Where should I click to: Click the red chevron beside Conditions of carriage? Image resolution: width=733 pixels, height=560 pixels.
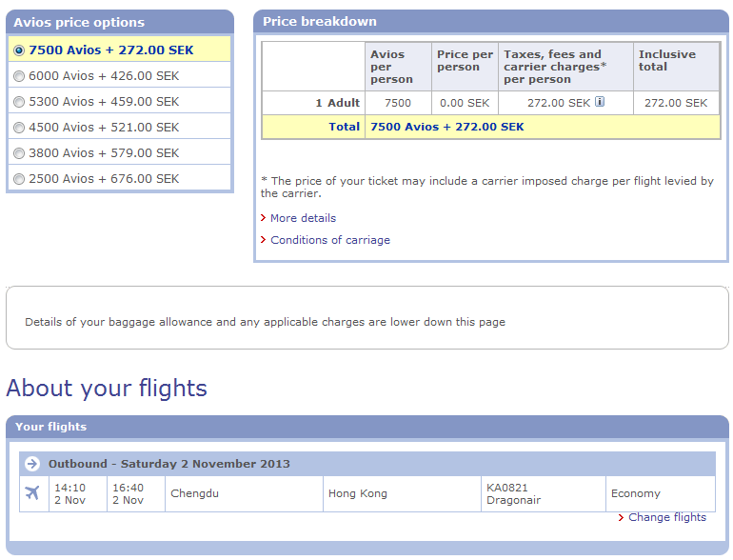tap(264, 240)
